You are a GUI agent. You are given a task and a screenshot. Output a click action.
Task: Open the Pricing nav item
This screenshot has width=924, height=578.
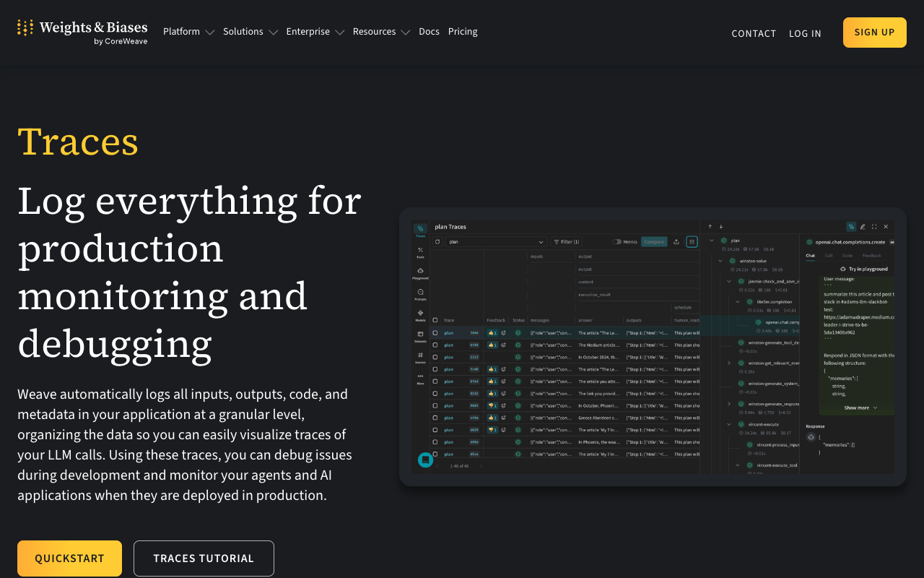coord(463,32)
